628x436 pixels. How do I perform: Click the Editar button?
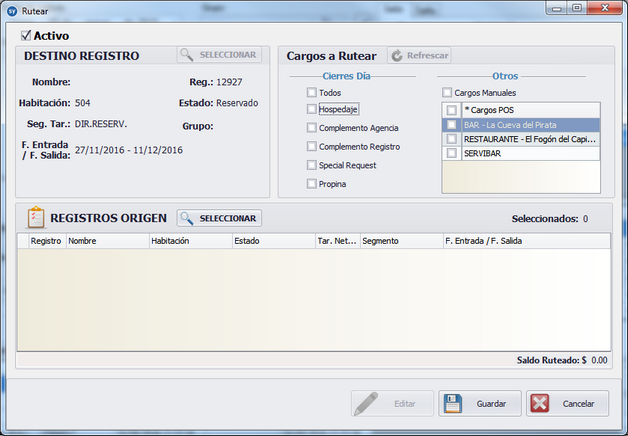pos(392,404)
